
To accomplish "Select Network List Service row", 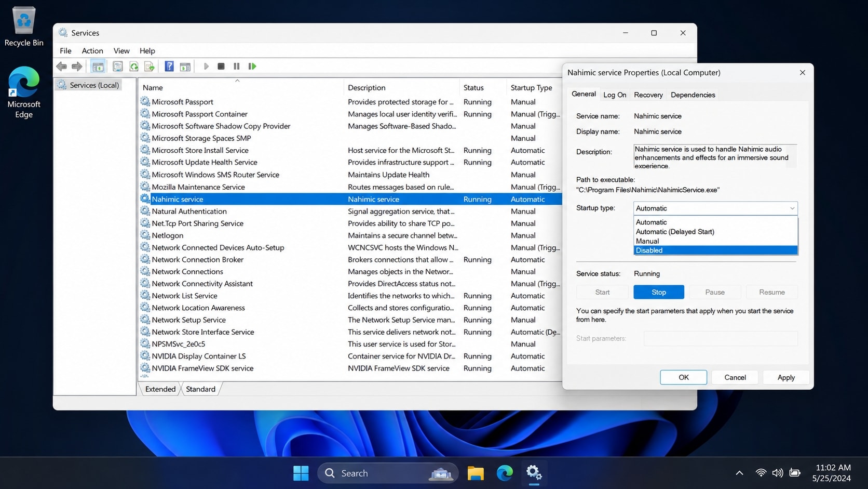I will [350, 296].
